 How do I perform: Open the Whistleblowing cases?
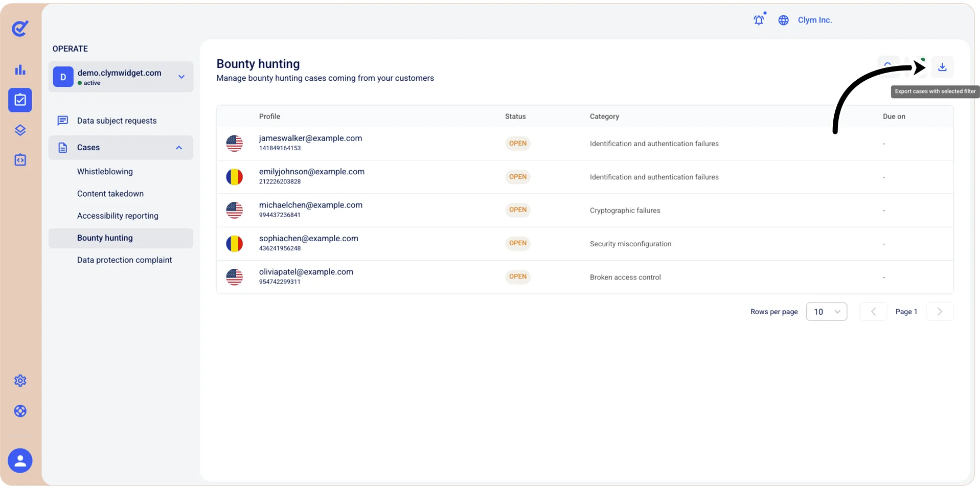(x=105, y=172)
